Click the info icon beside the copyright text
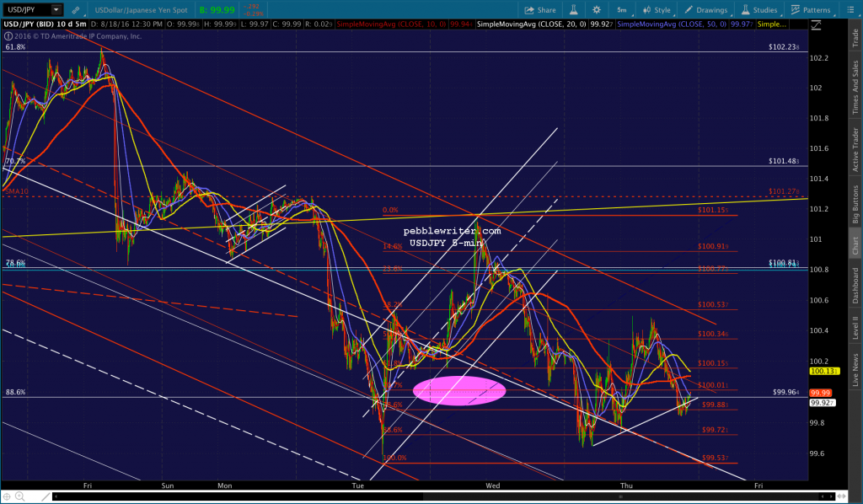Image resolution: width=863 pixels, height=504 pixels. coord(8,35)
